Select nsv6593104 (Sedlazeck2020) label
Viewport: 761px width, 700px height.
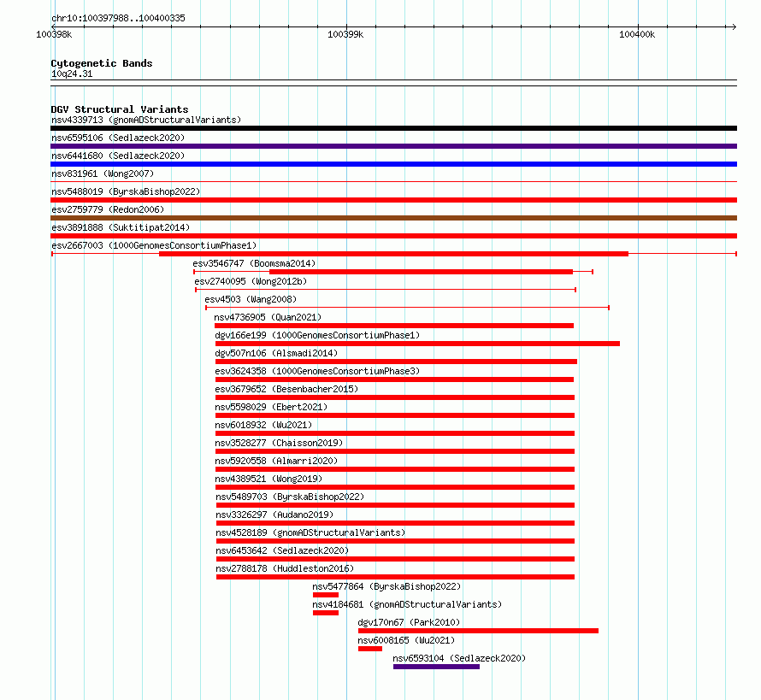[459, 658]
